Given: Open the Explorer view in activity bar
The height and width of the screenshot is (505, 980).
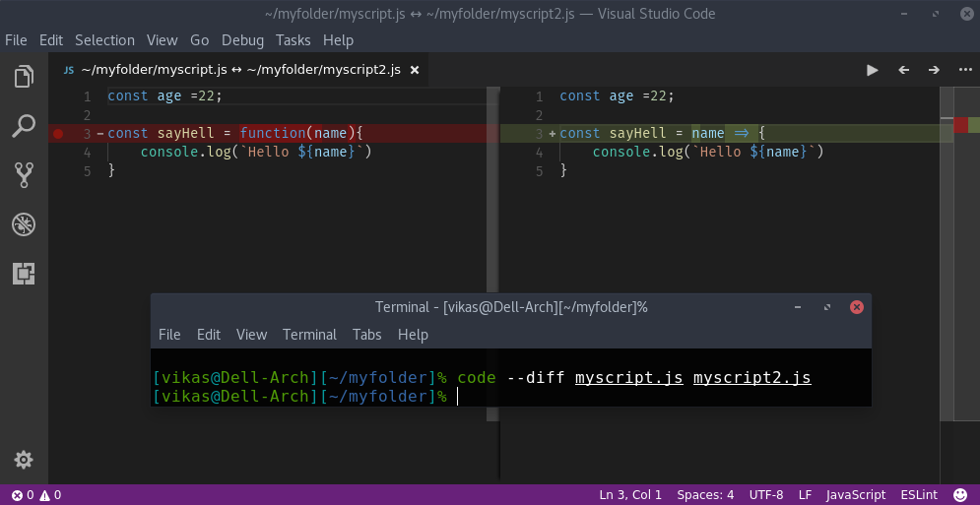Looking at the screenshot, I should pyautogui.click(x=24, y=77).
